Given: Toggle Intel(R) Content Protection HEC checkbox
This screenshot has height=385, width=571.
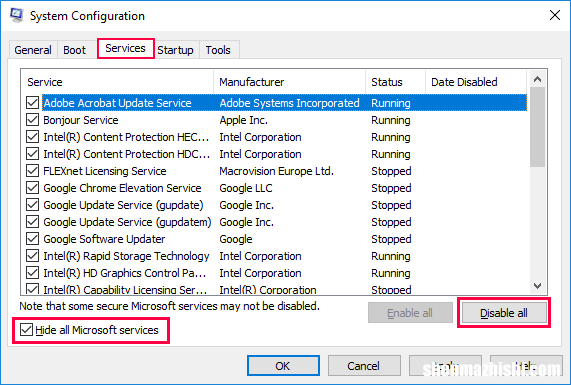Looking at the screenshot, I should (x=32, y=137).
